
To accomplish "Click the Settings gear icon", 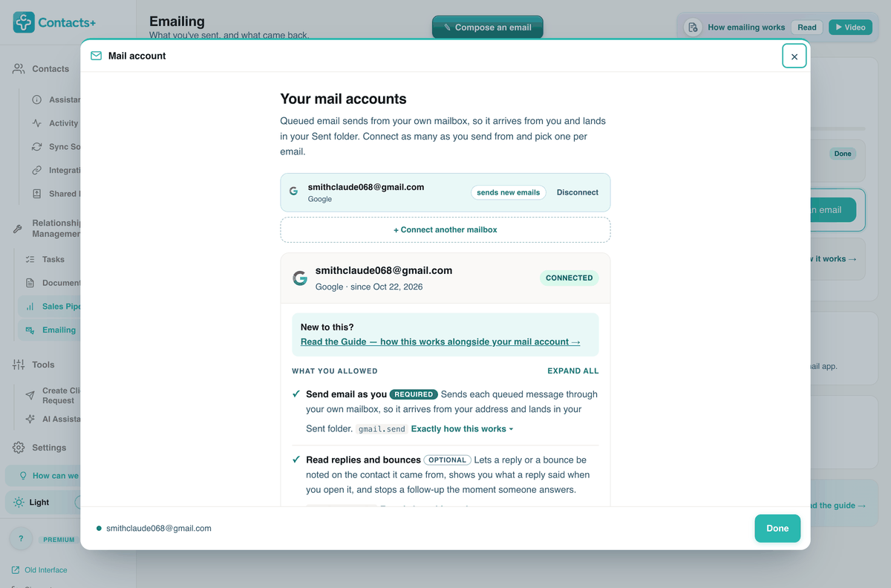I will click(19, 448).
